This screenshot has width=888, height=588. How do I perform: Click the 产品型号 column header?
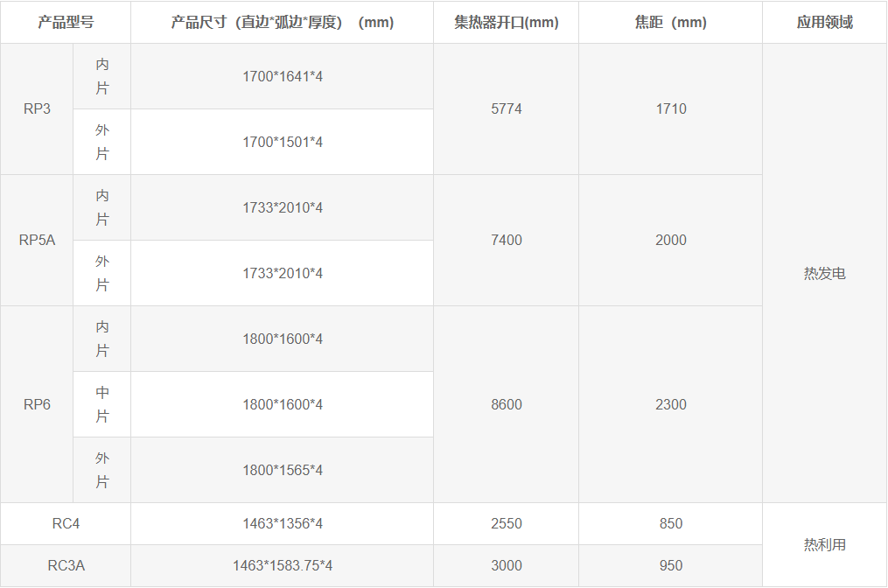[x=66, y=23]
